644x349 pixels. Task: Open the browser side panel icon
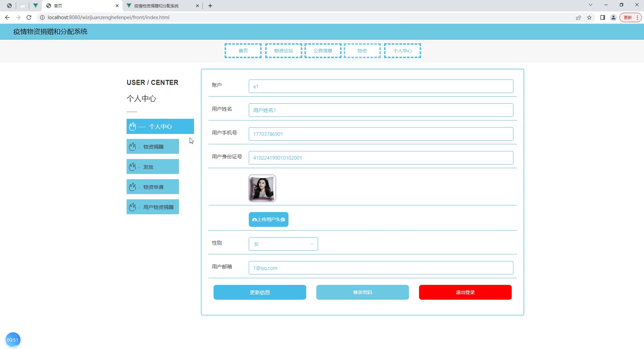[x=603, y=17]
